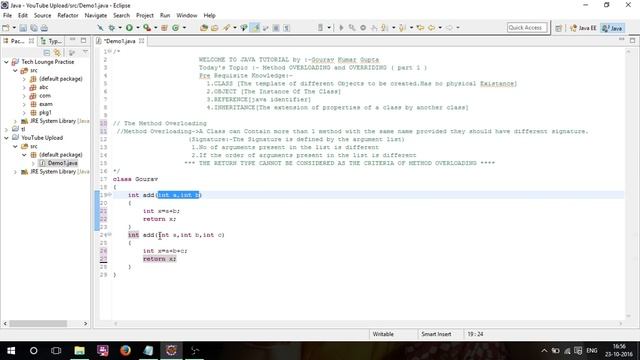Open File Explorer from the taskbar

(x=79, y=351)
